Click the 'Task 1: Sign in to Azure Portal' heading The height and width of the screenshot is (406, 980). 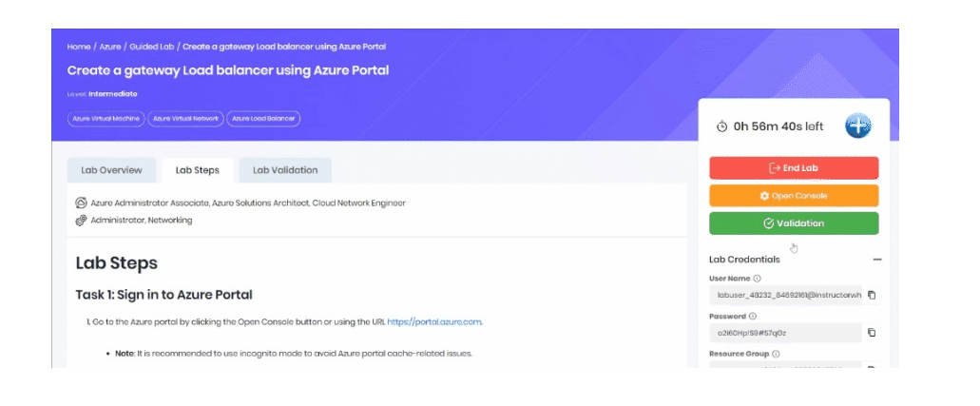click(x=163, y=295)
